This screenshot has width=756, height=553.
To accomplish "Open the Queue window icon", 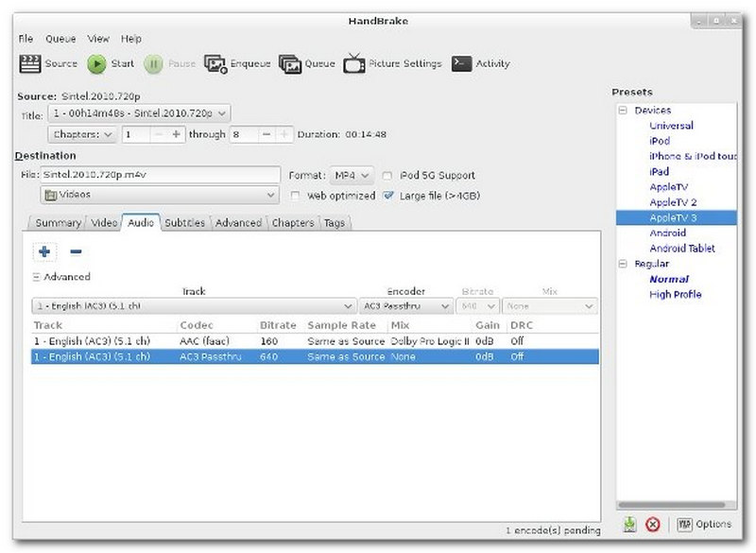I will [289, 64].
